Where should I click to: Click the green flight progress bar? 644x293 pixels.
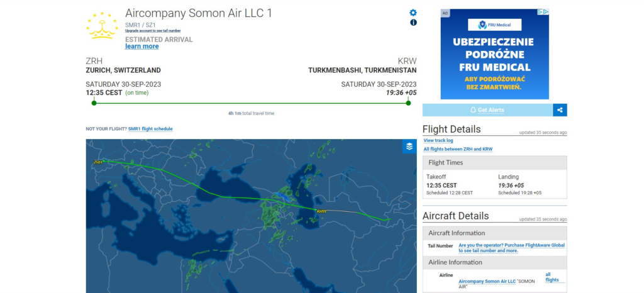(251, 103)
